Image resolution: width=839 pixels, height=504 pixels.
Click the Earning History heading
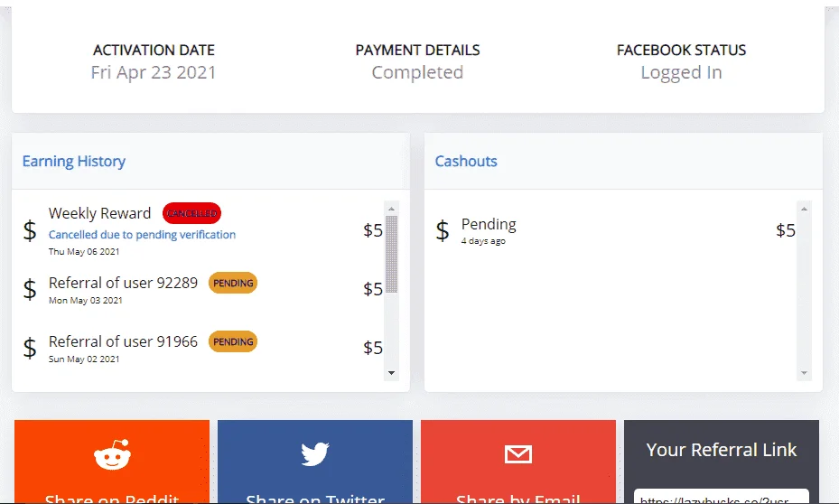click(x=74, y=161)
